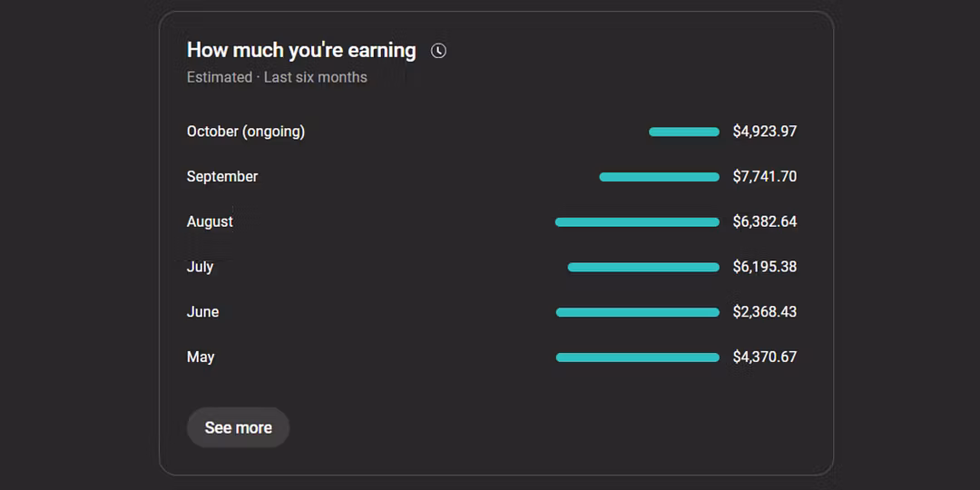Viewport: 980px width, 490px height.
Task: Click the $2,368.43 earnings amount
Action: click(x=765, y=312)
